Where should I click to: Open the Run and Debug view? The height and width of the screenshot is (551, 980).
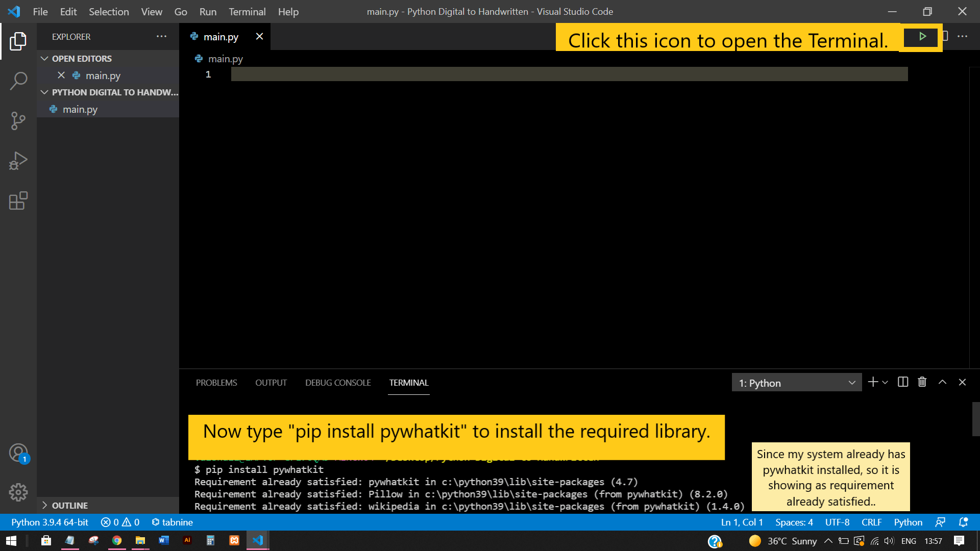(x=19, y=161)
